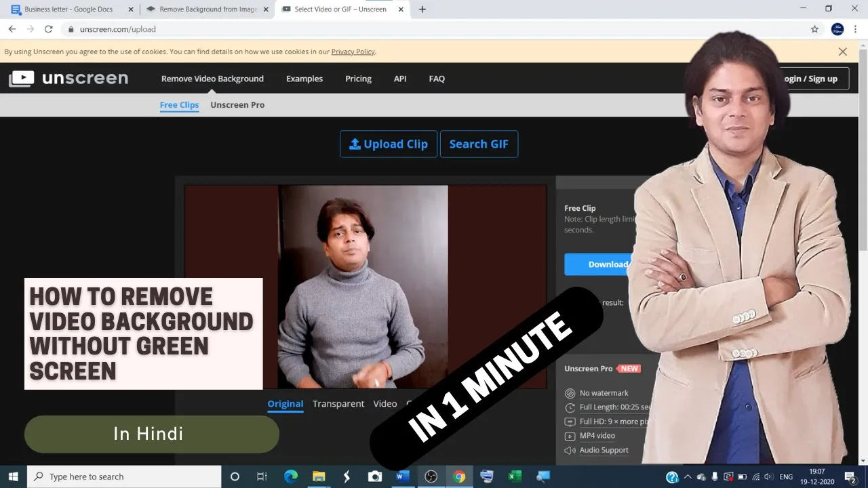Open the Pricing page
868x488 pixels.
click(x=358, y=79)
